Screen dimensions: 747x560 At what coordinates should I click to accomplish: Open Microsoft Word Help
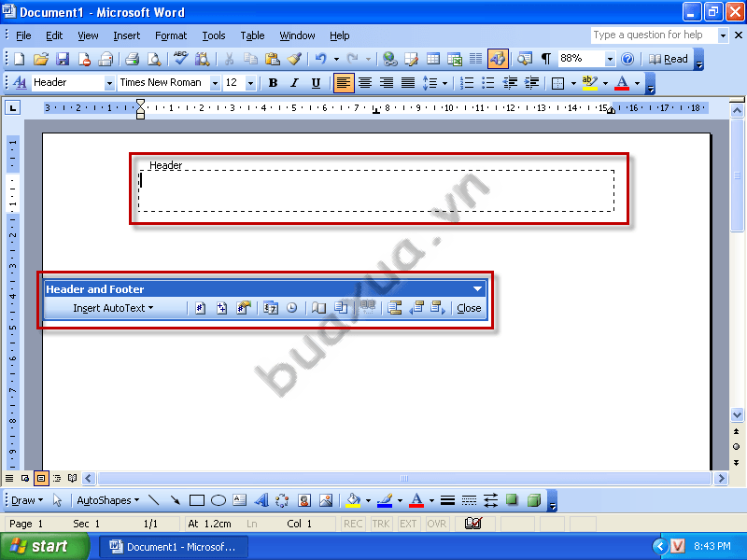point(627,59)
